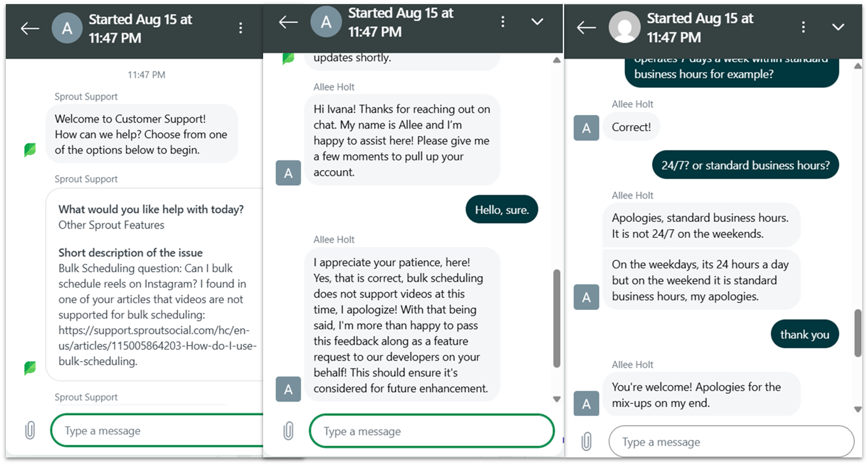This screenshot has width=868, height=465.
Task: Select the attachment icon in the right chat
Action: click(587, 442)
